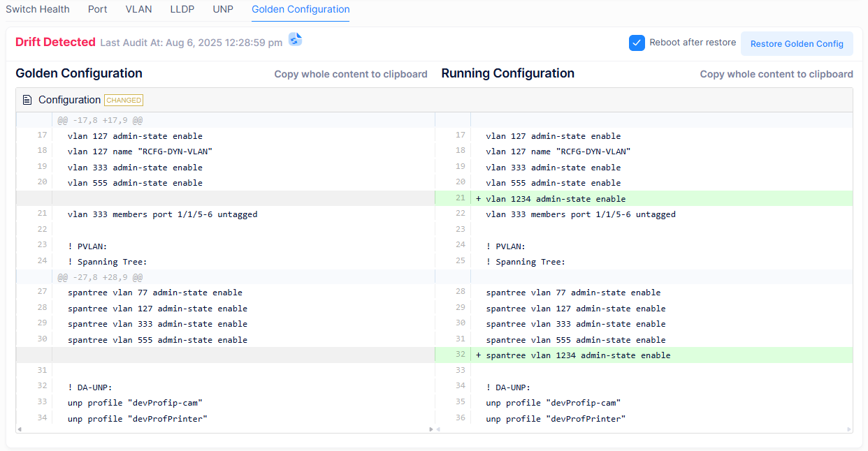868x451 pixels.
Task: Copy Running Configuration content to clipboard
Action: (x=776, y=74)
